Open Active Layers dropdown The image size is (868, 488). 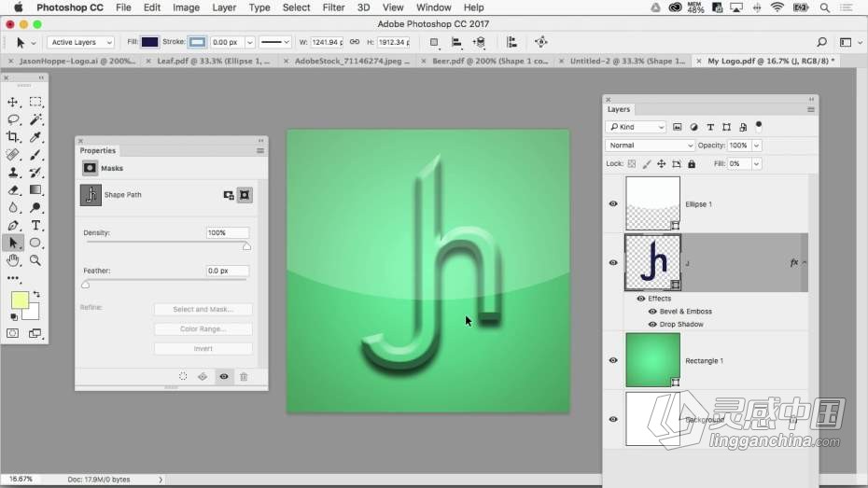pyautogui.click(x=81, y=42)
